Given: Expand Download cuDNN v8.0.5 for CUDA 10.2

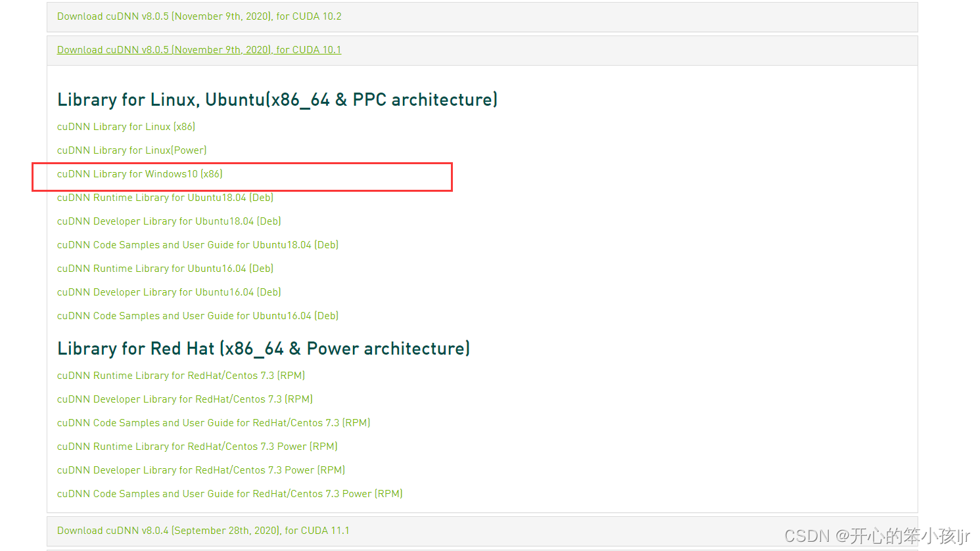Looking at the screenshot, I should tap(199, 16).
